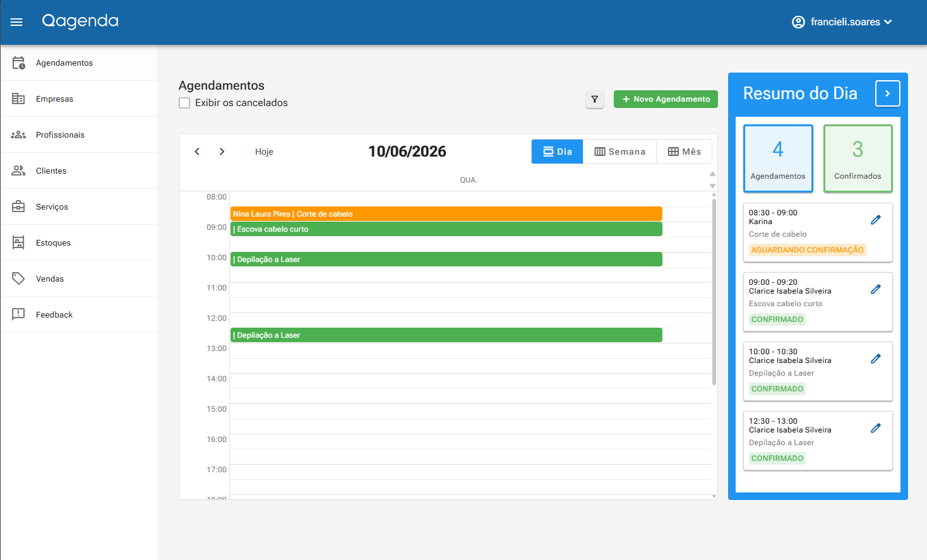Enable Exibir os cancelados checkbox
Viewport: 927px width, 560px height.
(184, 103)
